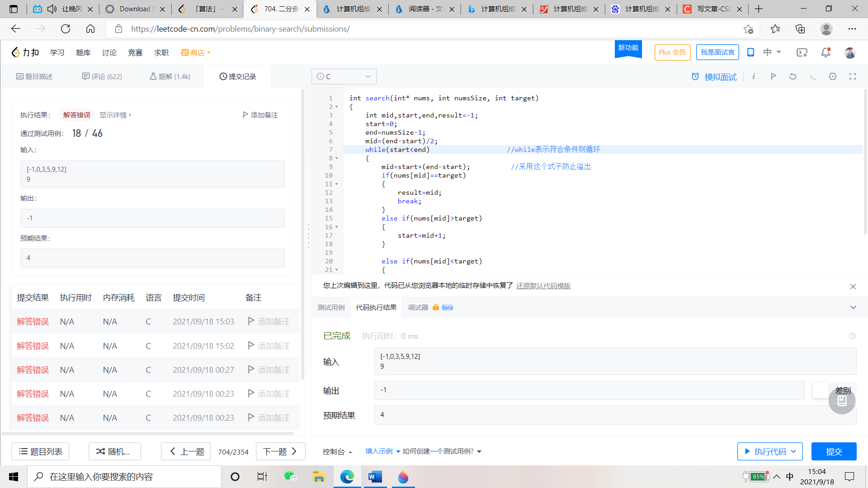The width and height of the screenshot is (868, 488).
Task: Click the submissions panel vertical scrollbar
Action: 302,235
